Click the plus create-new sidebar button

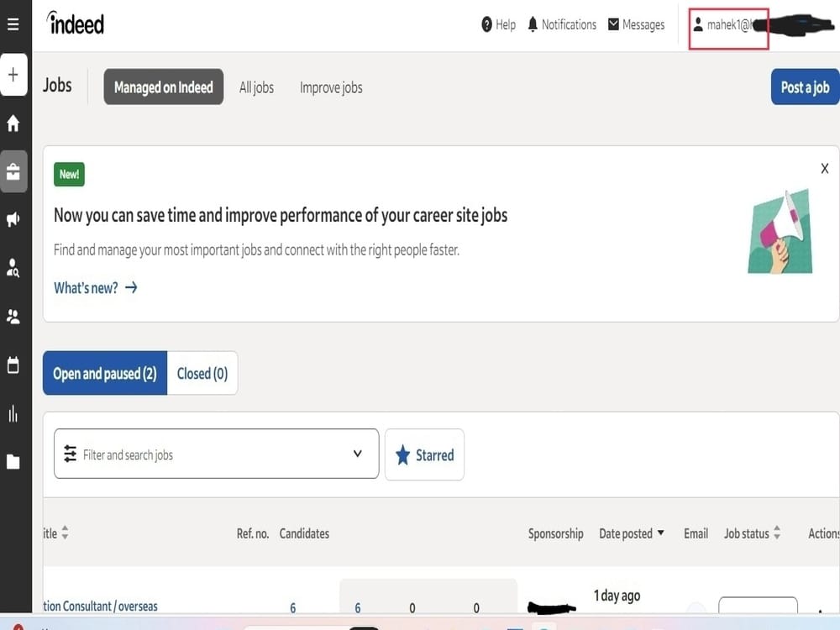pyautogui.click(x=13, y=75)
